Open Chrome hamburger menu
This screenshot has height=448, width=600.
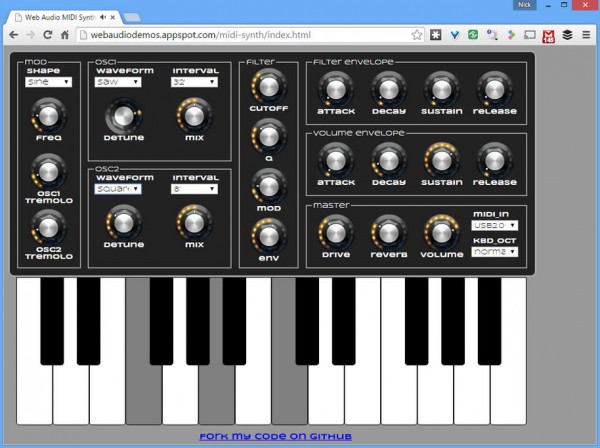coord(586,35)
